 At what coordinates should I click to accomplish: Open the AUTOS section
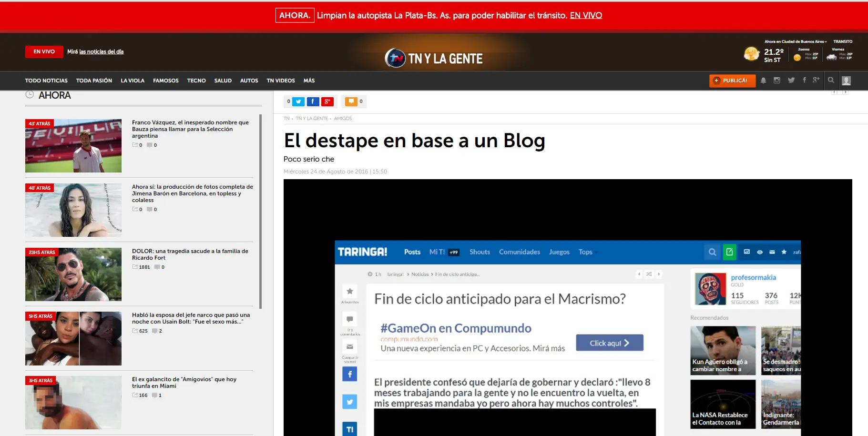pyautogui.click(x=249, y=81)
